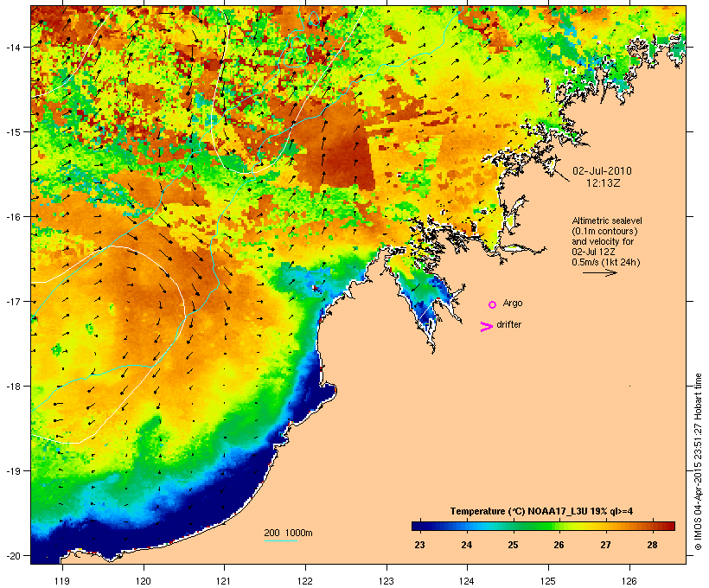Click the longitude axis label 124
The width and height of the screenshot is (709, 588).
pos(467,581)
